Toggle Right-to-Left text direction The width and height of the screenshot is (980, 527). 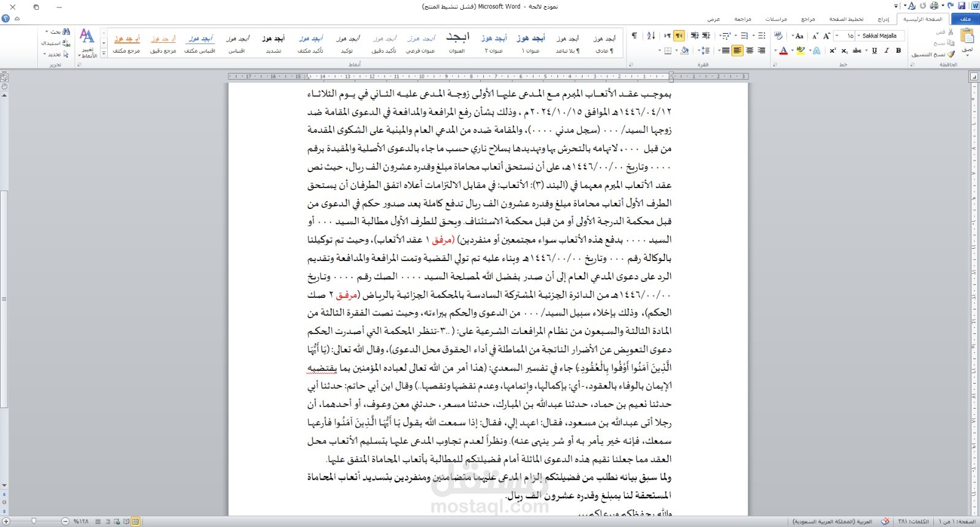pos(679,36)
